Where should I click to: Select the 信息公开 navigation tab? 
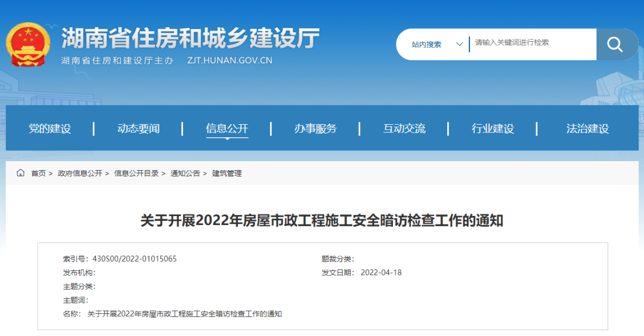point(227,128)
